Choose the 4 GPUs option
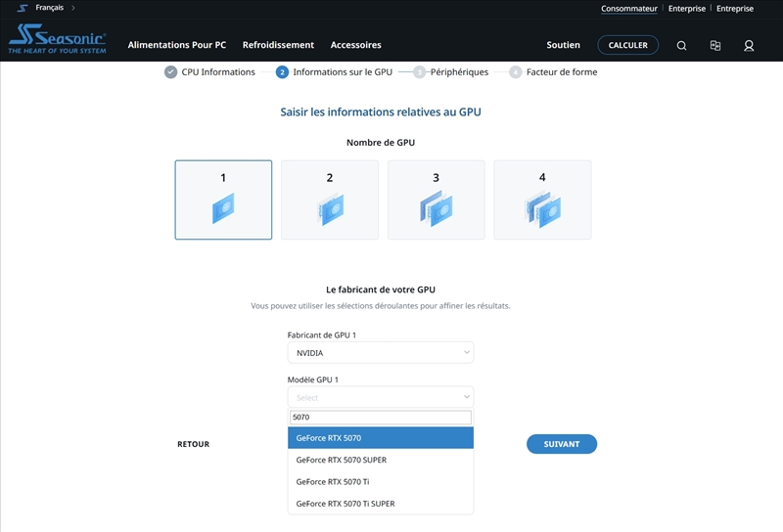Viewport: 783px width, 532px height. pos(542,199)
